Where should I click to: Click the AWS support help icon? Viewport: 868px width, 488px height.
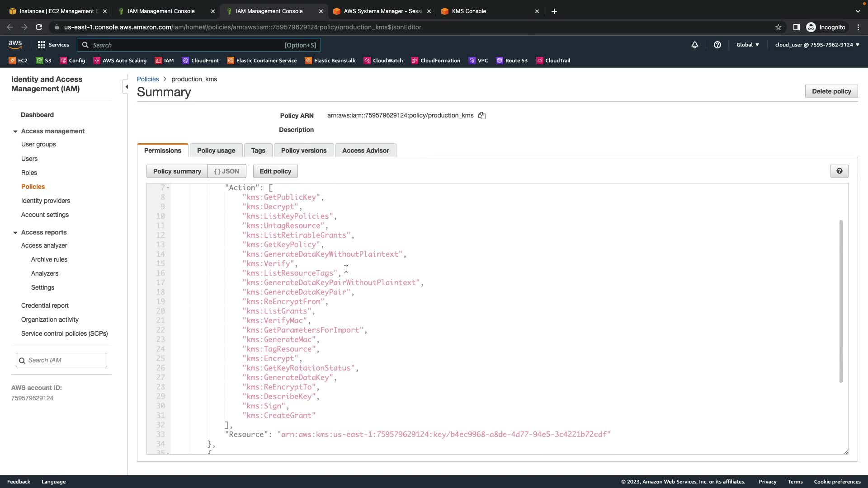tap(717, 45)
